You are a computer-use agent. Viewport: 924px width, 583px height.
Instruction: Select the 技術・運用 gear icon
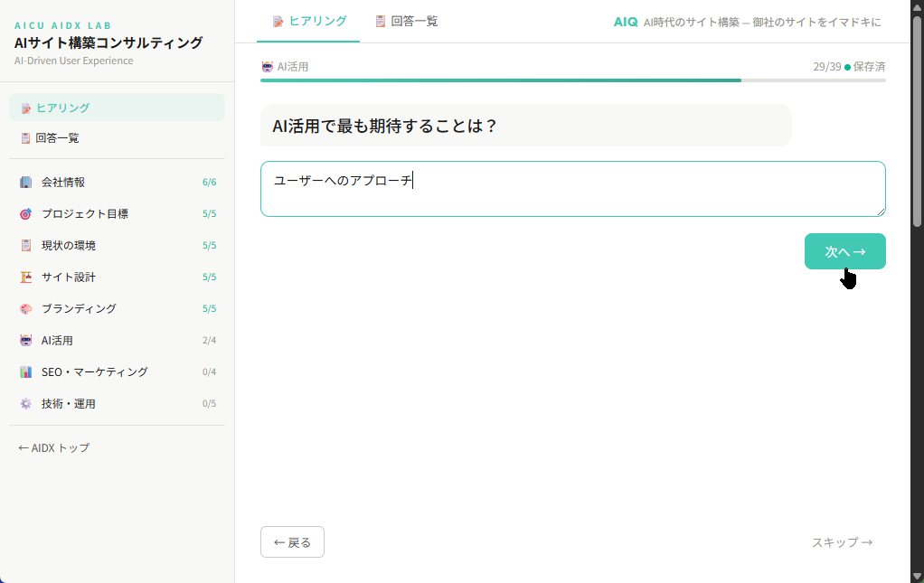25,403
